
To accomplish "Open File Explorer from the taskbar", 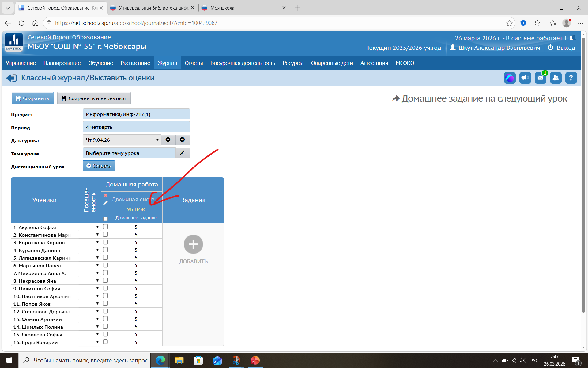I will pos(179,360).
